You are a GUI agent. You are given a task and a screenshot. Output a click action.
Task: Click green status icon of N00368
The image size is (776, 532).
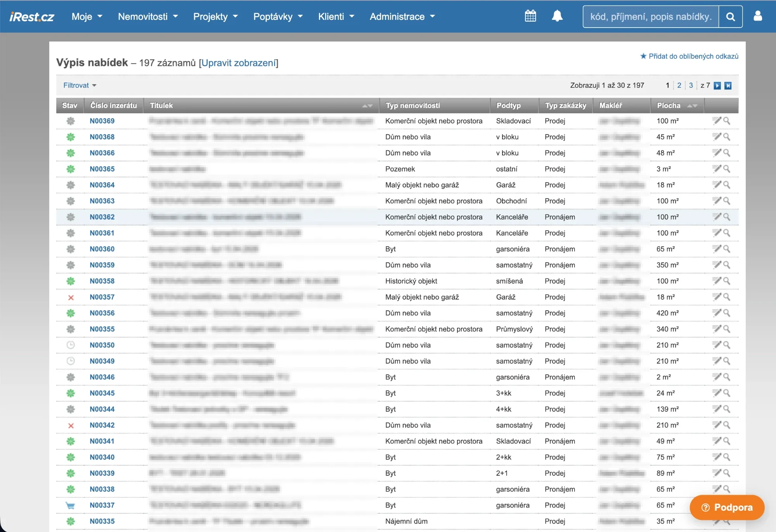click(71, 137)
